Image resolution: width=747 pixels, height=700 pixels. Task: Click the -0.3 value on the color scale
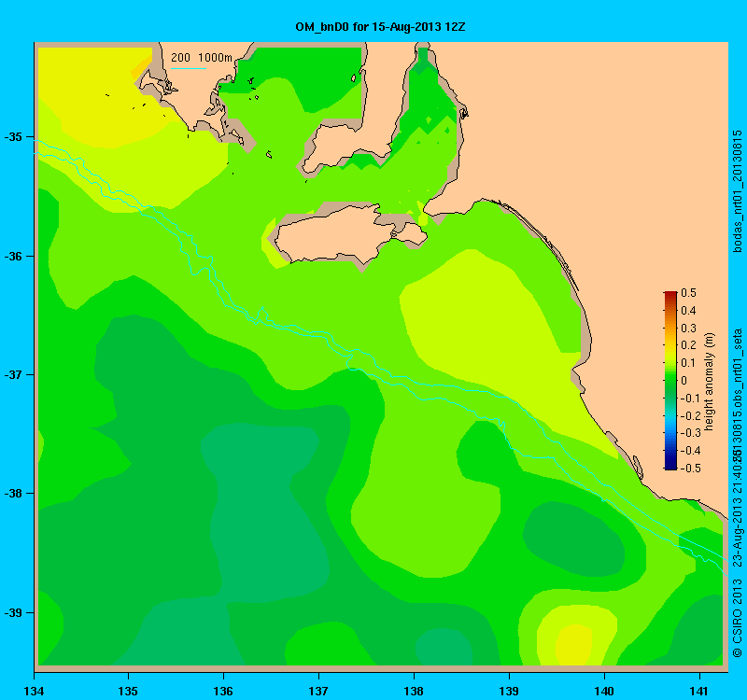[689, 433]
